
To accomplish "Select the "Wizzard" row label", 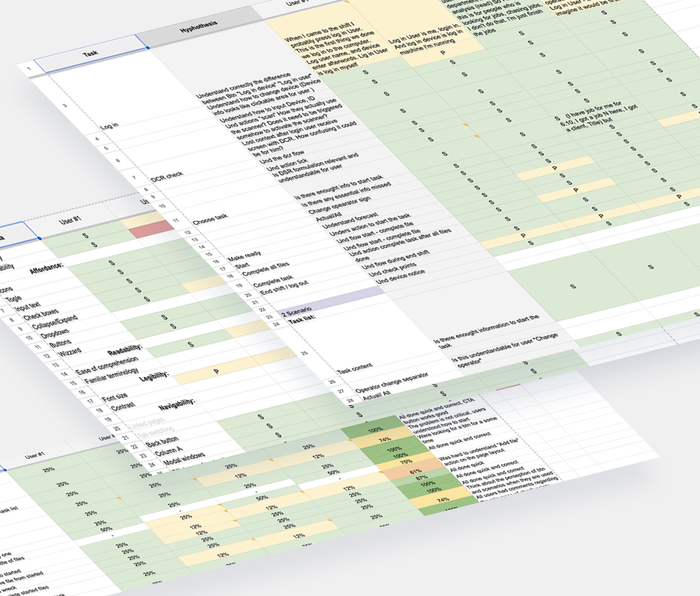I will 70,352.
